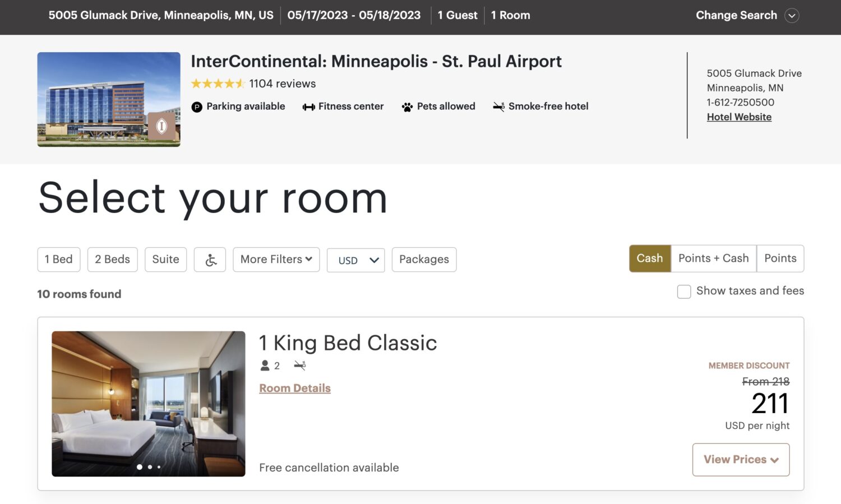Click the Pets allowed paw icon
This screenshot has height=504, width=841.
coord(407,106)
